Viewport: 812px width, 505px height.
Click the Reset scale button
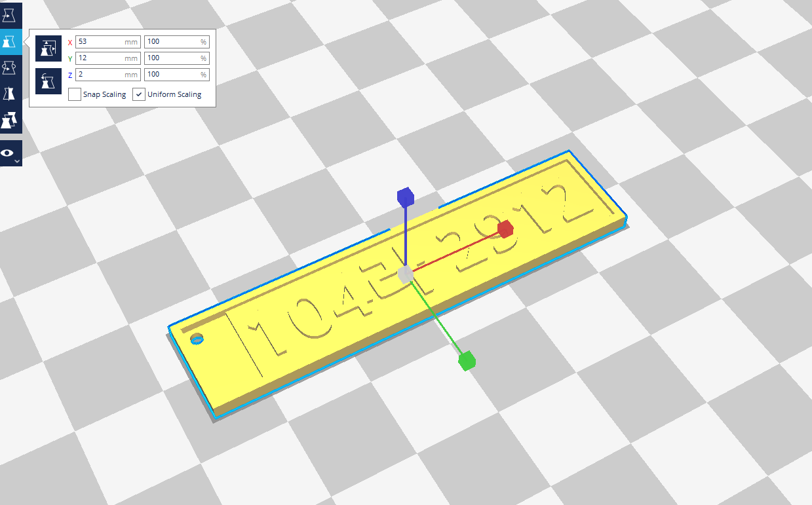coord(48,81)
